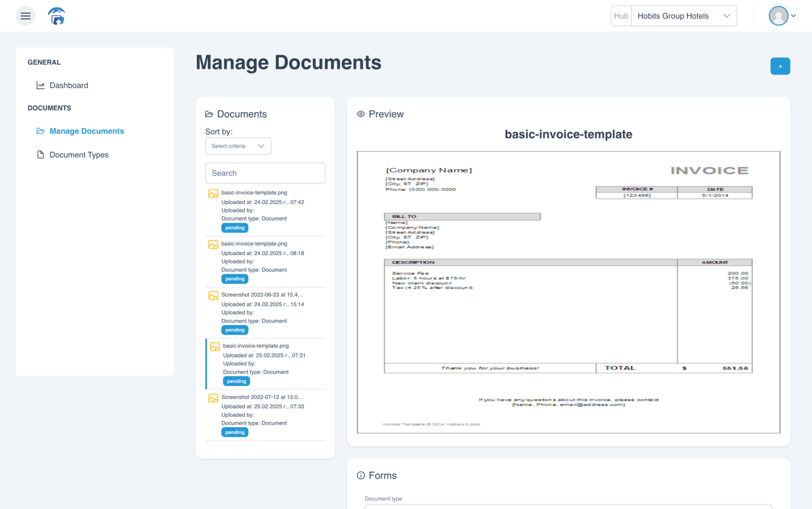Open Dashboard from the sidebar
The image size is (812, 509).
(x=69, y=85)
